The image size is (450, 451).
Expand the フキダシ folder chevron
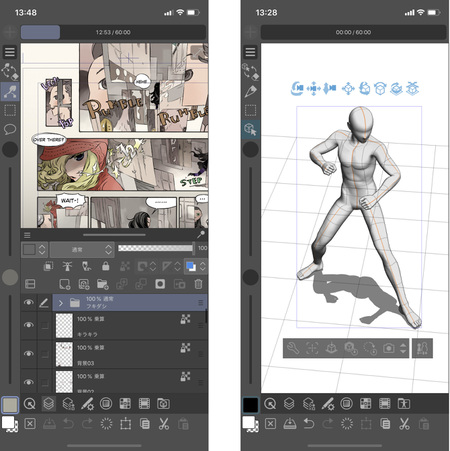pos(61,303)
